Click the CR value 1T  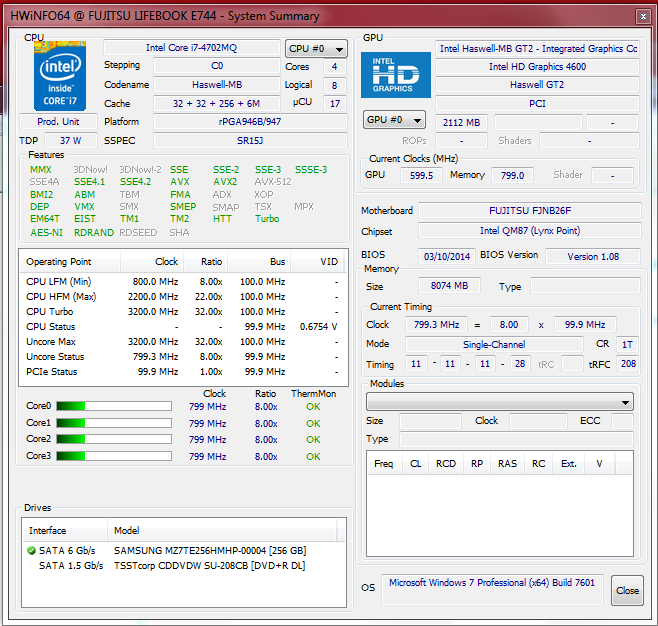pyautogui.click(x=627, y=344)
